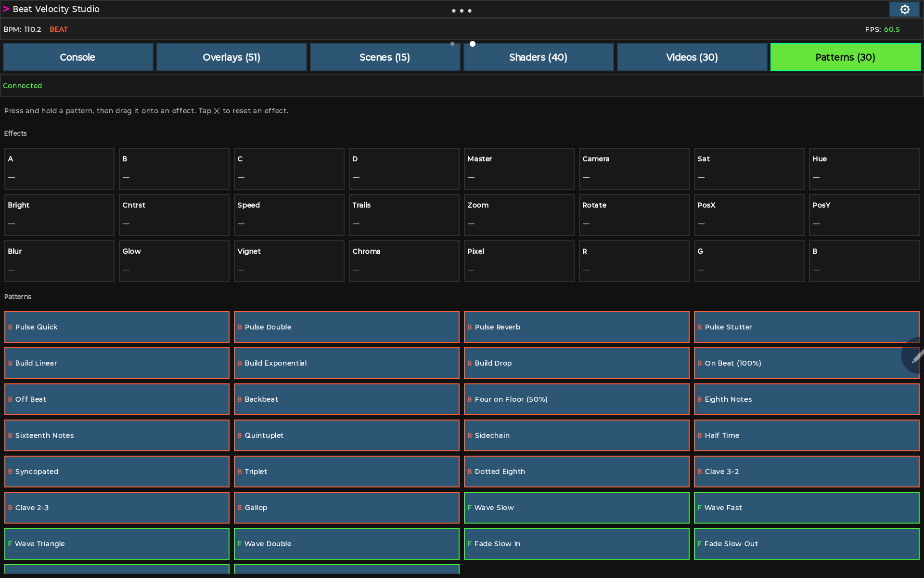Select the Wave Triangle pattern
Image resolution: width=924 pixels, height=578 pixels.
117,544
